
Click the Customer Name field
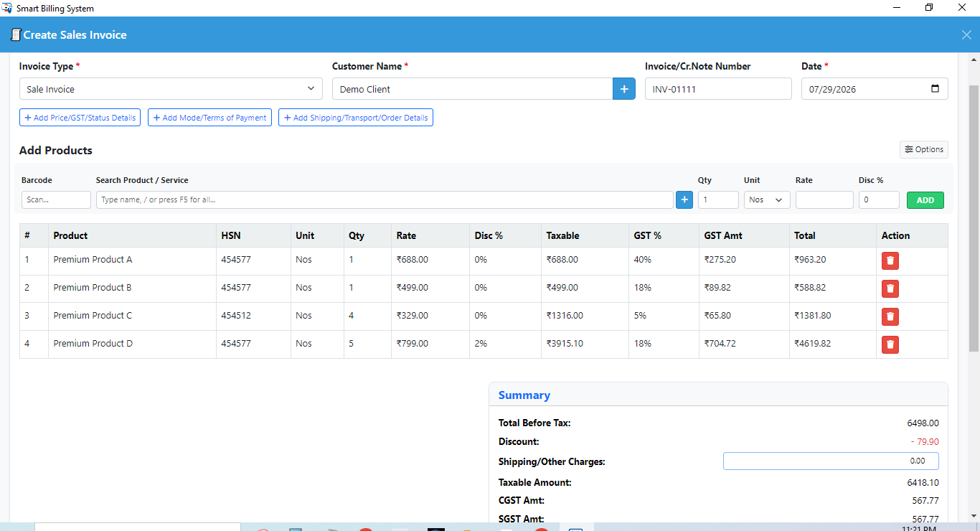coord(472,89)
